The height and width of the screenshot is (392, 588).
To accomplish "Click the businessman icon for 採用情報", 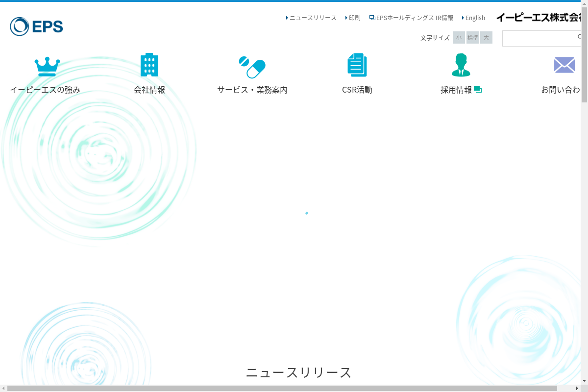I will 461,65.
